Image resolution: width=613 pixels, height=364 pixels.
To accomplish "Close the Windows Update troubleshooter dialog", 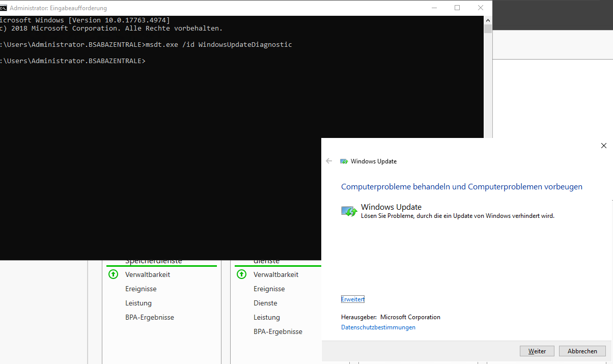I will pyautogui.click(x=604, y=146).
